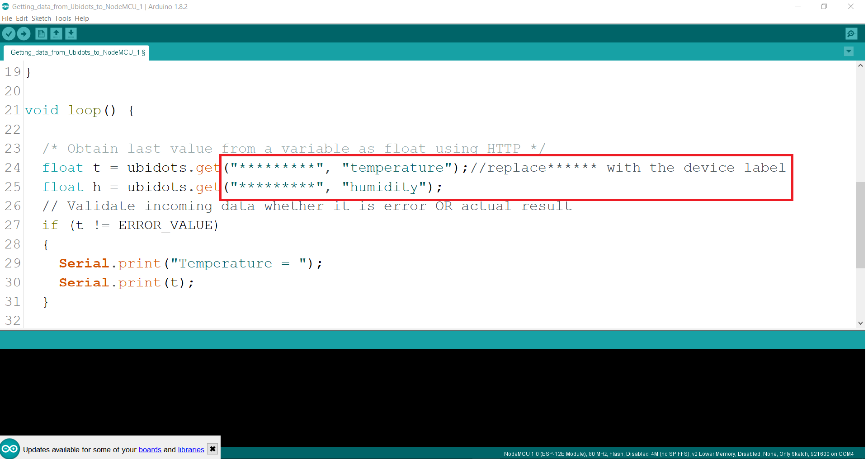868x459 pixels.
Task: Click the "temperature" string on line 24
Action: point(397,168)
